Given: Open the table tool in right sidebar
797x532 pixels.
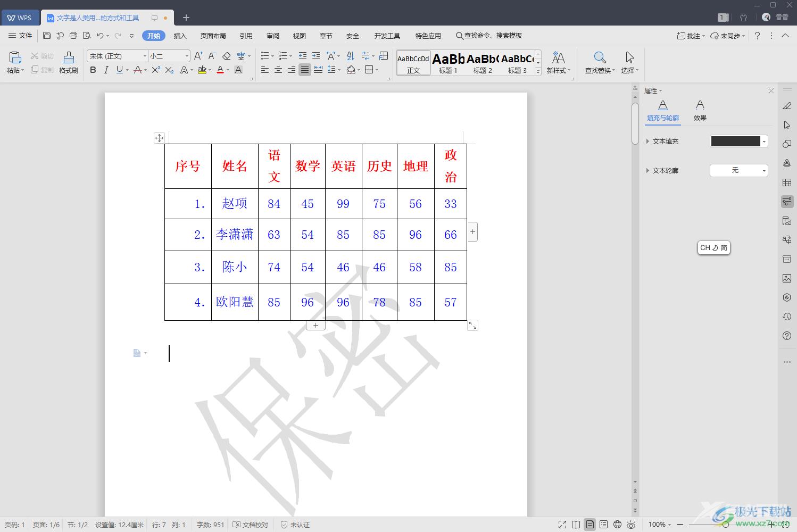Looking at the screenshot, I should [x=787, y=182].
